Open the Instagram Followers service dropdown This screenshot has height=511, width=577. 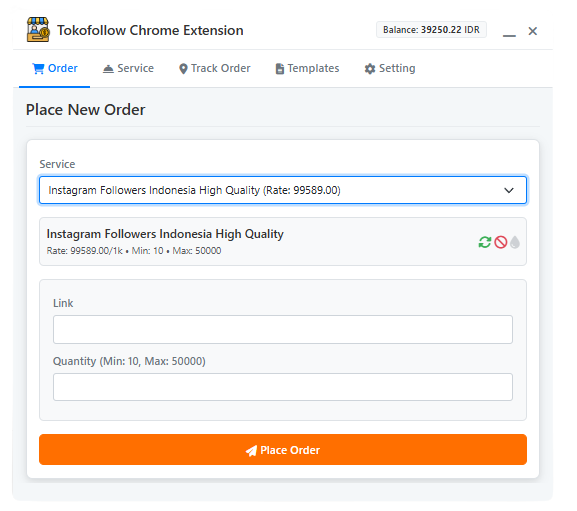[x=283, y=190]
